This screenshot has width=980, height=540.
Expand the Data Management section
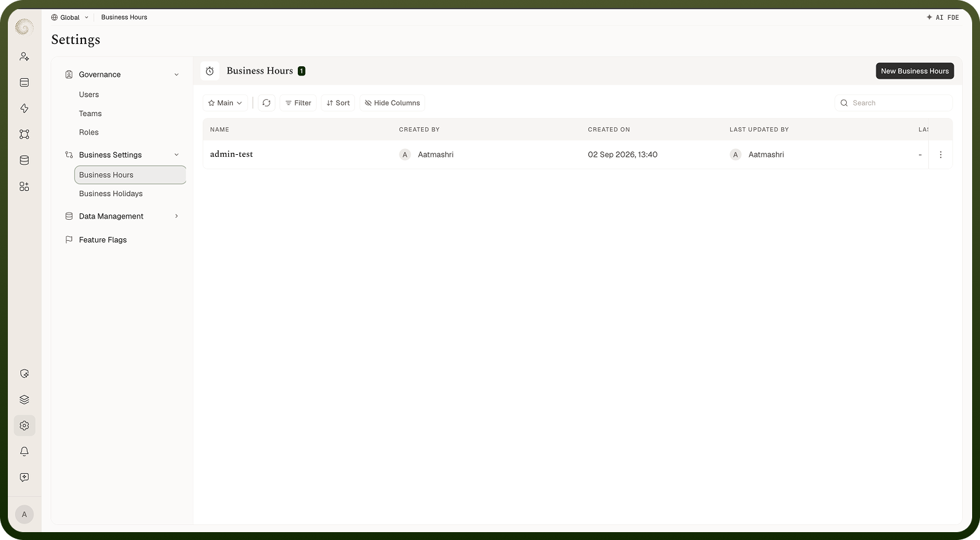pyautogui.click(x=176, y=217)
